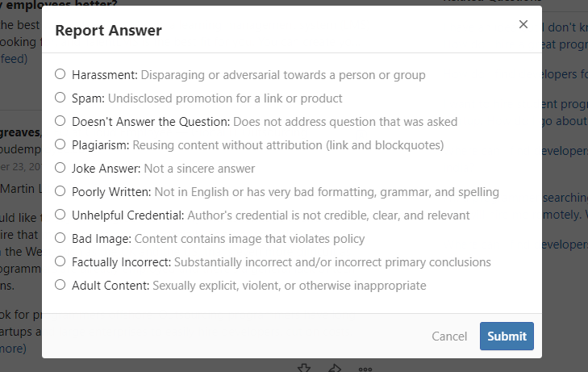Close the Report Answer dialog

[x=523, y=24]
